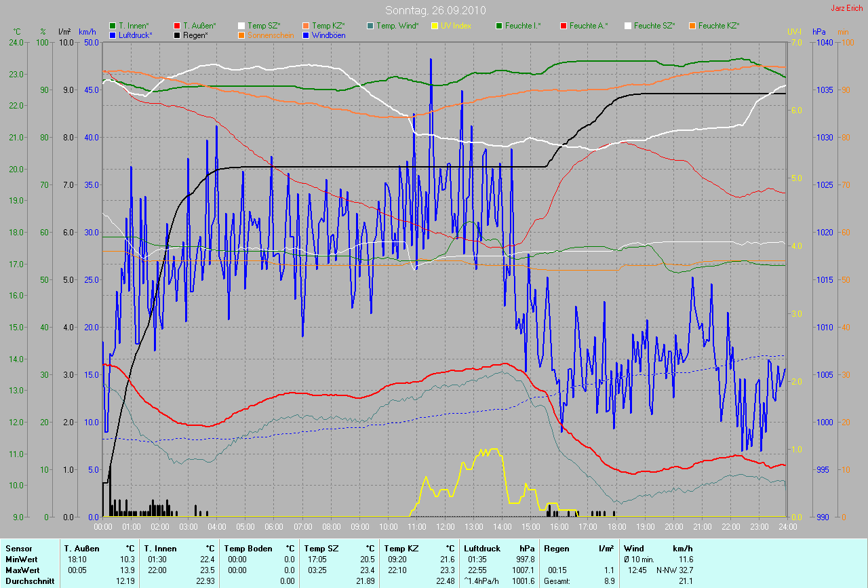This screenshot has height=588, width=868.
Task: Click the Temp KZ column header in table
Action: click(x=402, y=548)
